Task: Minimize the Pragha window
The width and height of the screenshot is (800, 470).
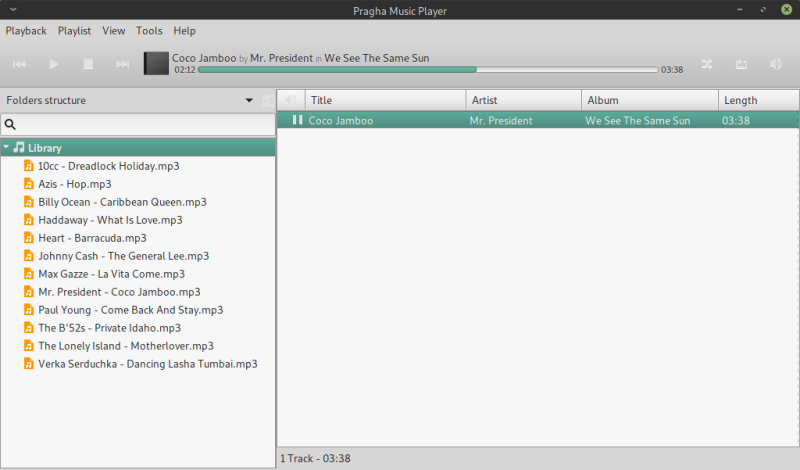Action: 740,10
